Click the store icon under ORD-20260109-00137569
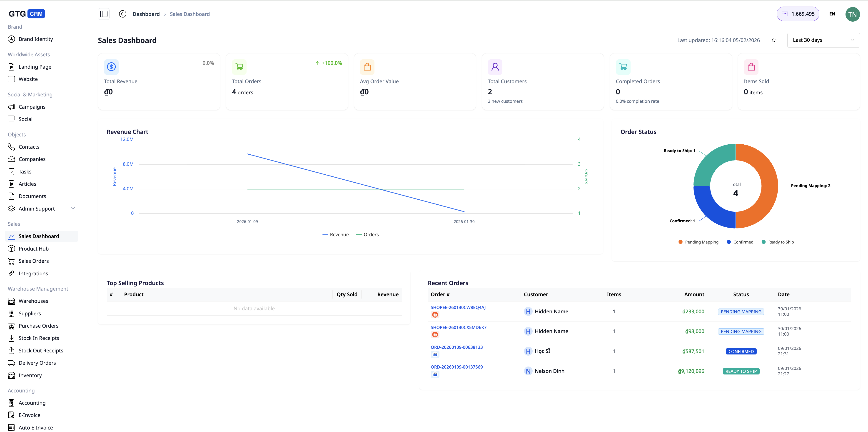This screenshot has height=432, width=868. click(x=435, y=374)
